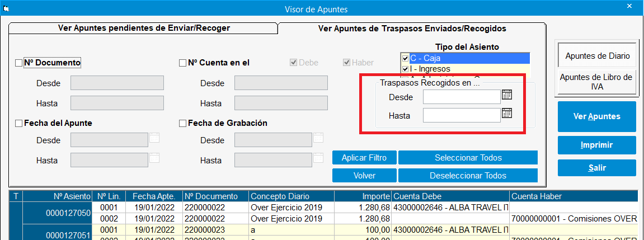
Task: Click the Imprimir button
Action: pyautogui.click(x=597, y=145)
